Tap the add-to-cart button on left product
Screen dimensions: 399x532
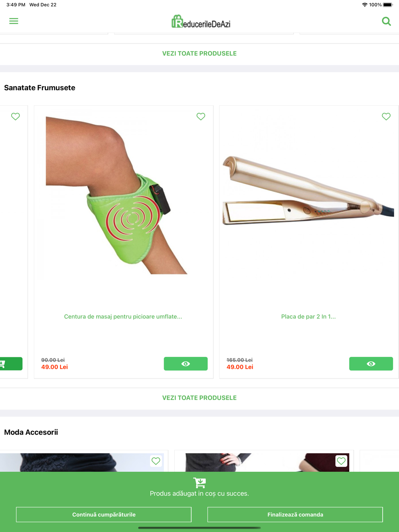coord(11,364)
